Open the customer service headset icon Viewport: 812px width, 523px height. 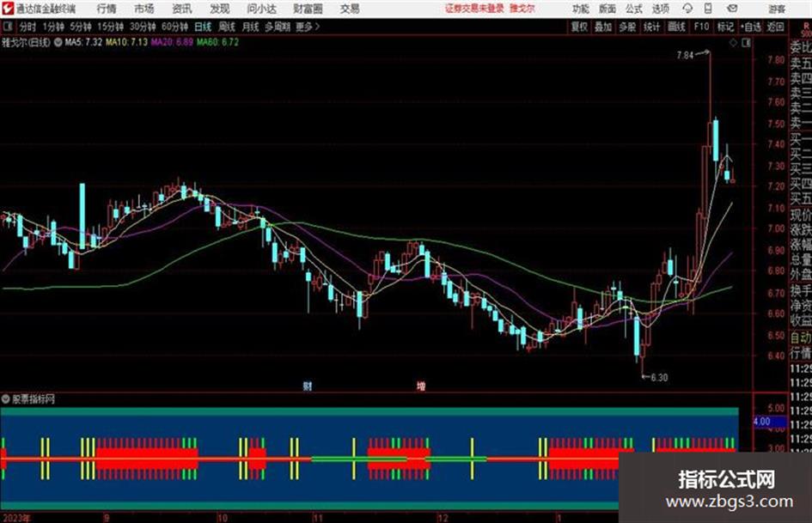pyautogui.click(x=687, y=9)
